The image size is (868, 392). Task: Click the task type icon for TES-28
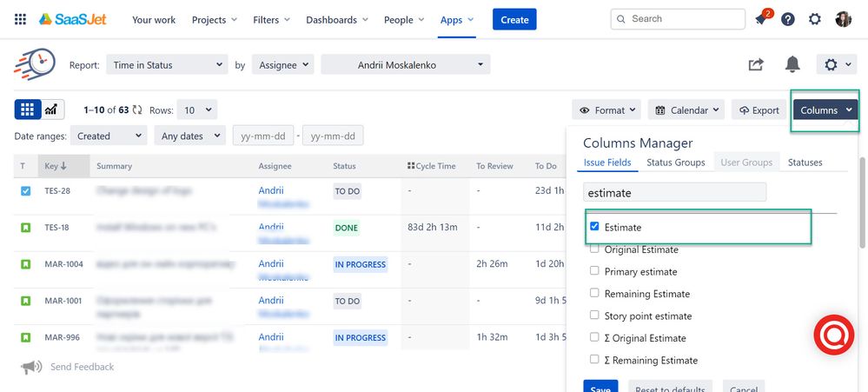pos(25,191)
